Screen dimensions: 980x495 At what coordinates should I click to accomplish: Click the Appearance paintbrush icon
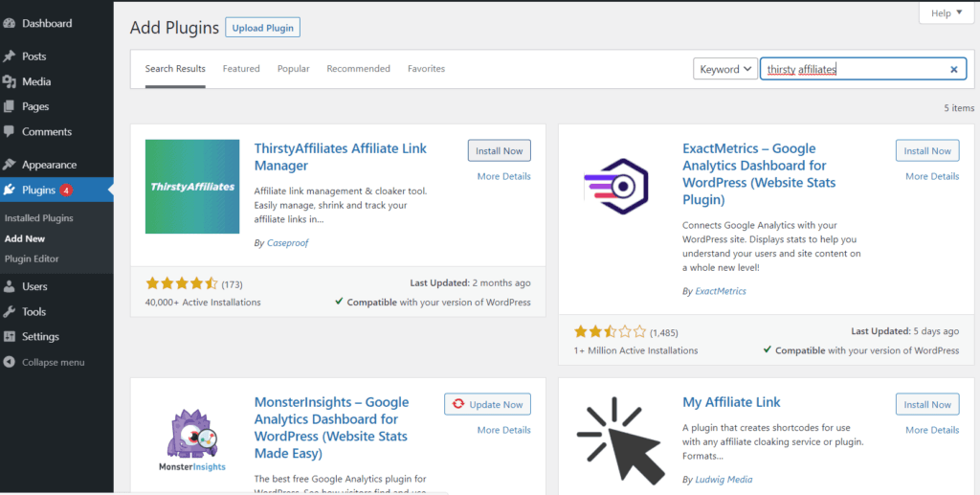point(9,165)
